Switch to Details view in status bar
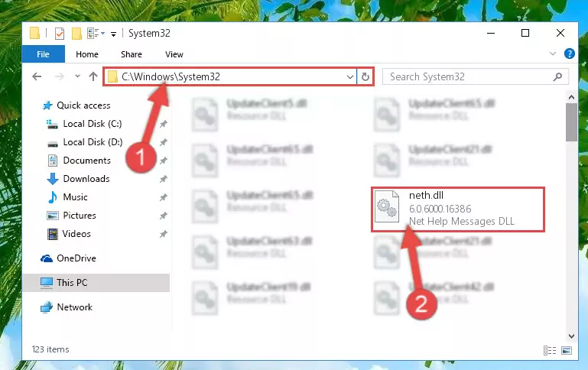This screenshot has width=588, height=370. 549,351
